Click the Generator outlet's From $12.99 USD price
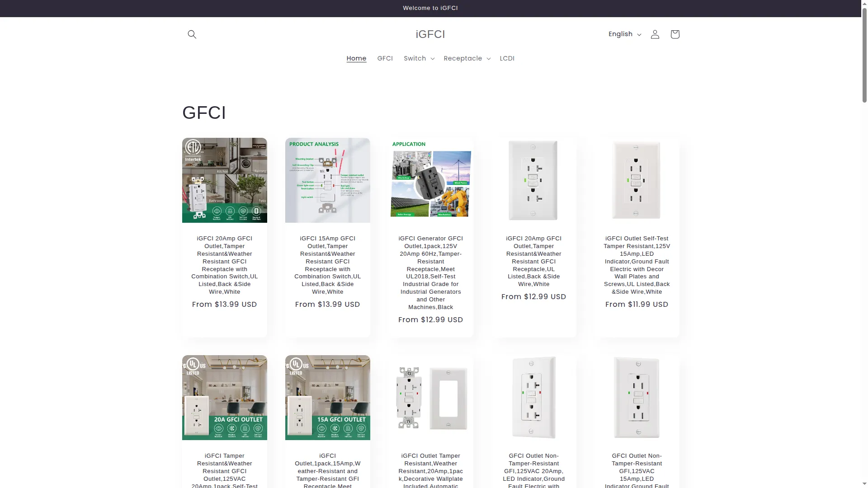This screenshot has height=488, width=868. click(x=430, y=320)
